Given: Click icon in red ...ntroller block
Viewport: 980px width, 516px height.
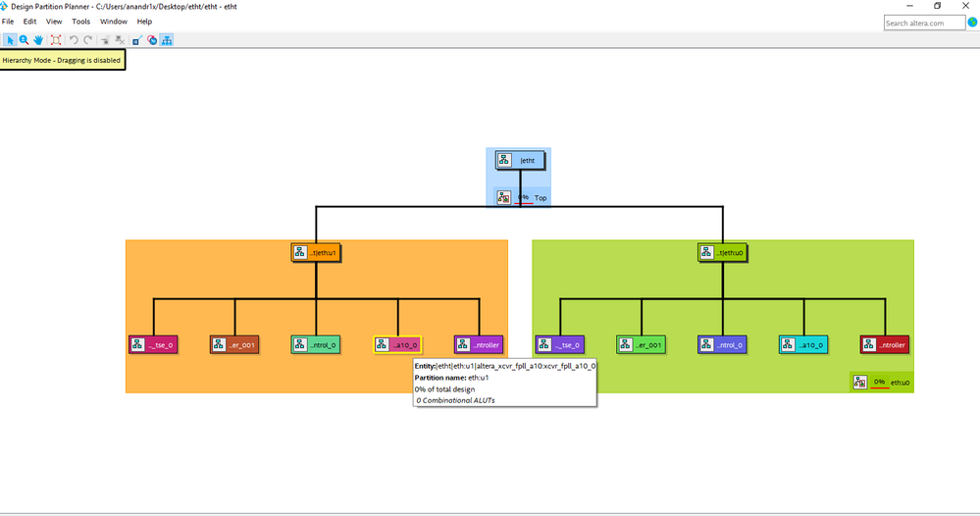Looking at the screenshot, I should click(869, 345).
